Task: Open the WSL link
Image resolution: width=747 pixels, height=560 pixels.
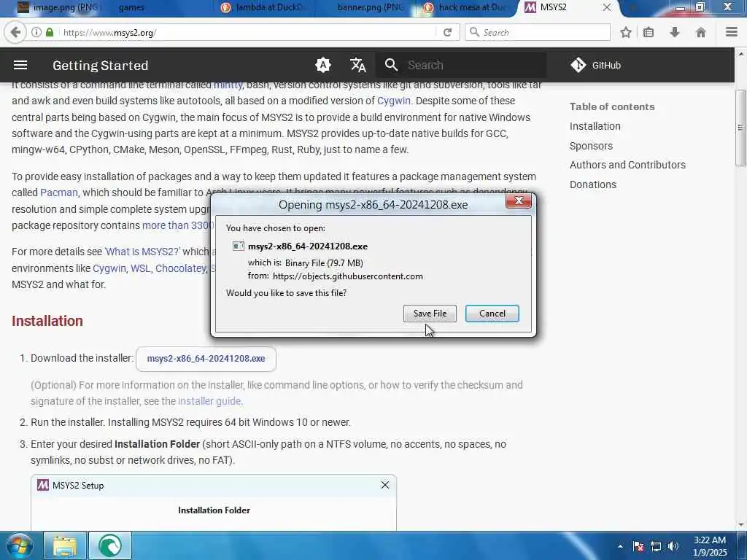Action: [141, 268]
